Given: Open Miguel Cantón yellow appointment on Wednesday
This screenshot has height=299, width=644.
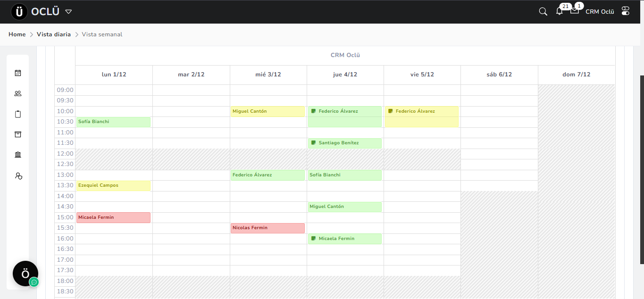Looking at the screenshot, I should pyautogui.click(x=268, y=111).
